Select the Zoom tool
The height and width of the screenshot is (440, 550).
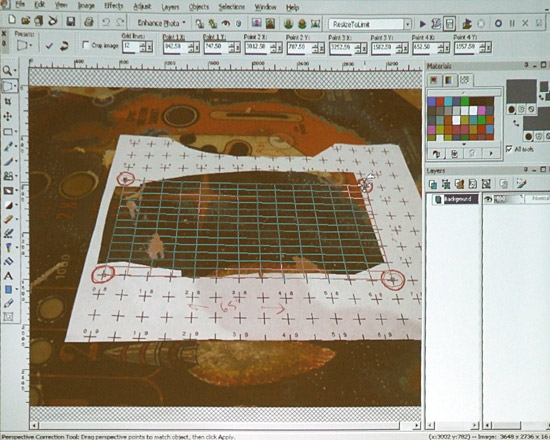coord(7,71)
